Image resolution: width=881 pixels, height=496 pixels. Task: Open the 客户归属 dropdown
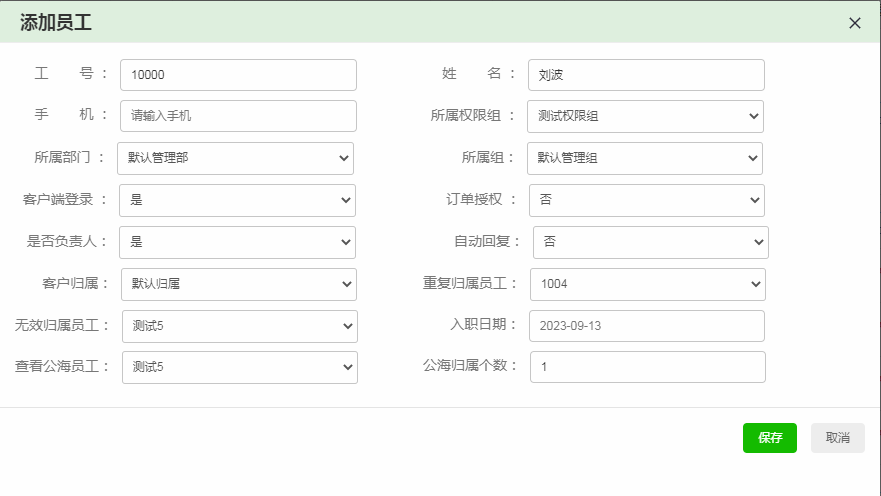point(238,284)
